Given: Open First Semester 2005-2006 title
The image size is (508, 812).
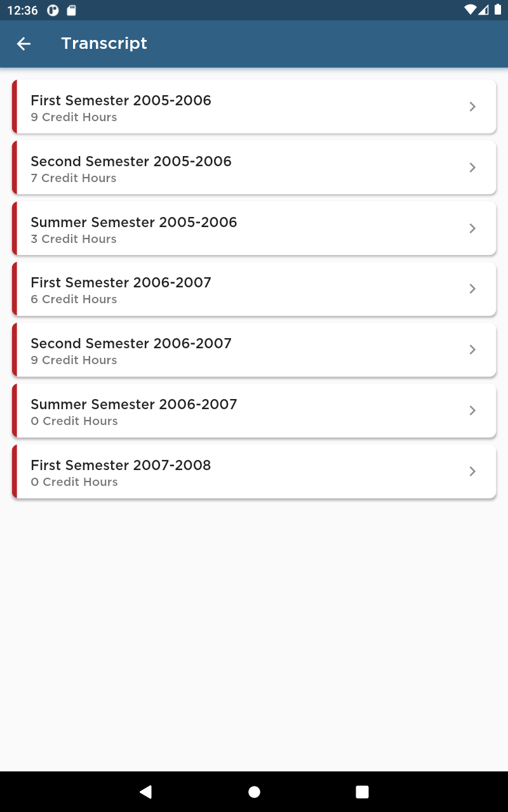Looking at the screenshot, I should (x=121, y=100).
